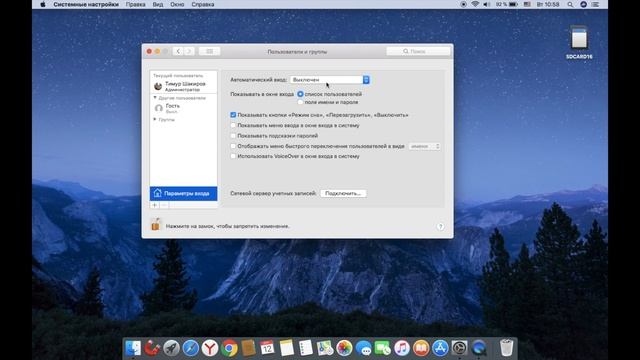This screenshot has height=360, width=640.
Task: Open Wi-Fi status menu
Action: [475, 4]
